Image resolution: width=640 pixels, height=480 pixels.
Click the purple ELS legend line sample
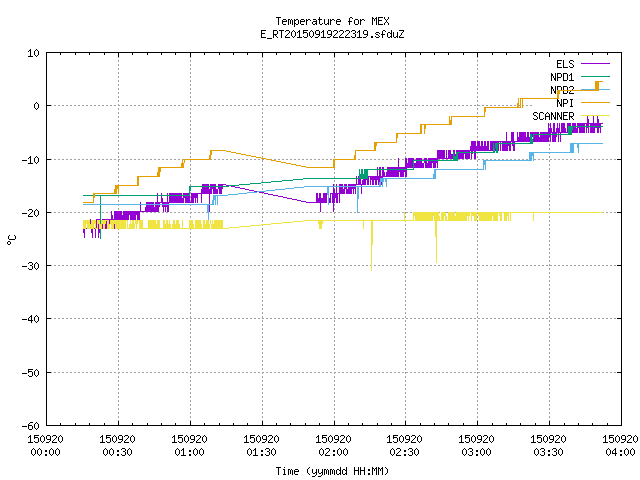[x=595, y=64]
